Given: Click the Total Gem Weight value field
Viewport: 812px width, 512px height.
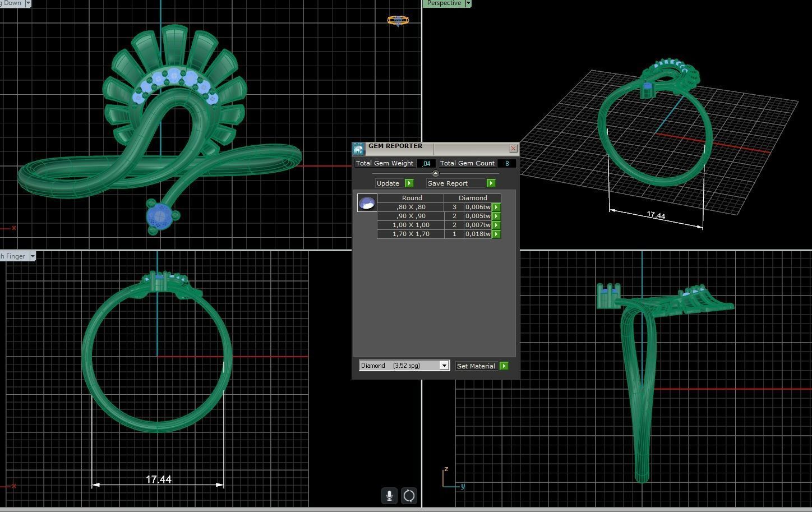Looking at the screenshot, I should pyautogui.click(x=426, y=163).
